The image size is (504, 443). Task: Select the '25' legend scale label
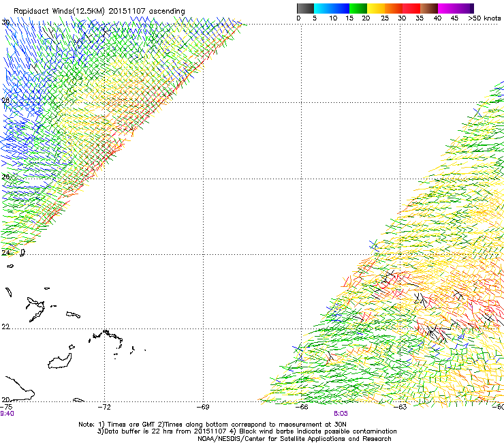point(385,18)
